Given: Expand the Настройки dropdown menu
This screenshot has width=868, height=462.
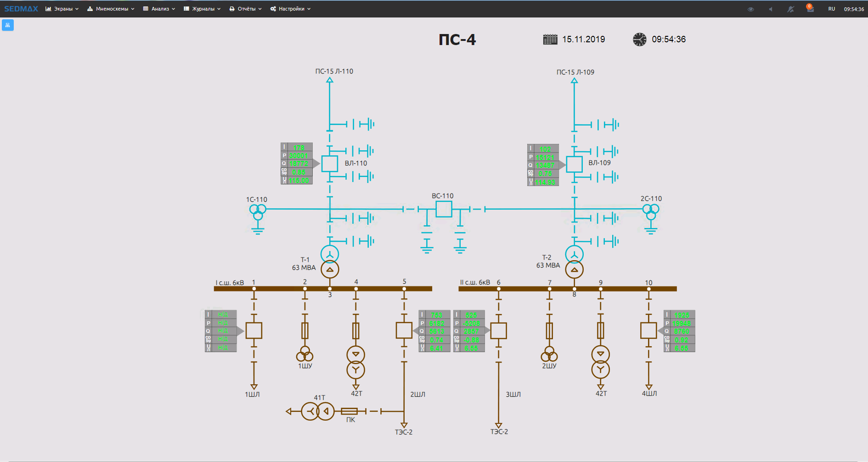Looking at the screenshot, I should click(290, 9).
